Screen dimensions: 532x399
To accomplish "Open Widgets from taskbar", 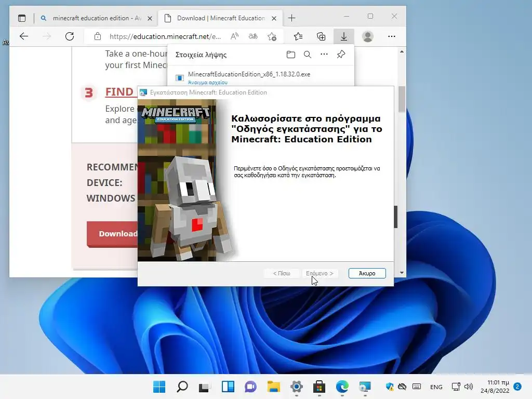I will point(228,387).
